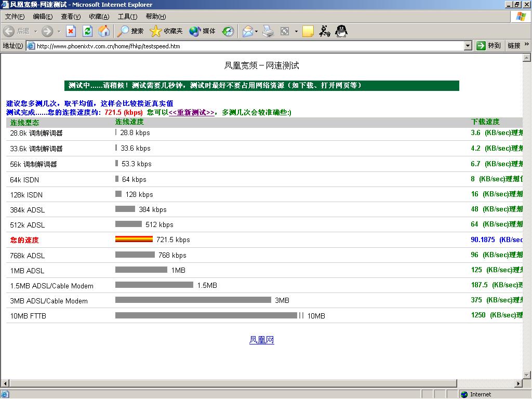Click the Forward arrow icon
This screenshot has width=532, height=399.
point(47,31)
